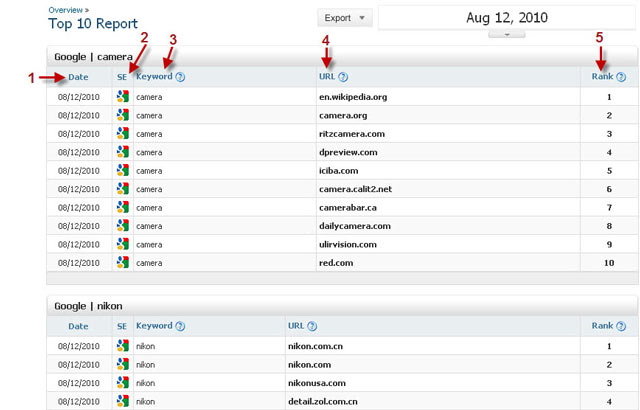Click help icon next to Keyword in camera table
This screenshot has height=410, width=640.
click(x=180, y=77)
